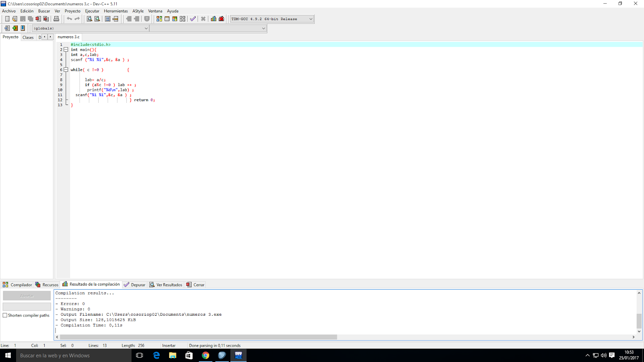Open the Ver menu

click(x=57, y=11)
